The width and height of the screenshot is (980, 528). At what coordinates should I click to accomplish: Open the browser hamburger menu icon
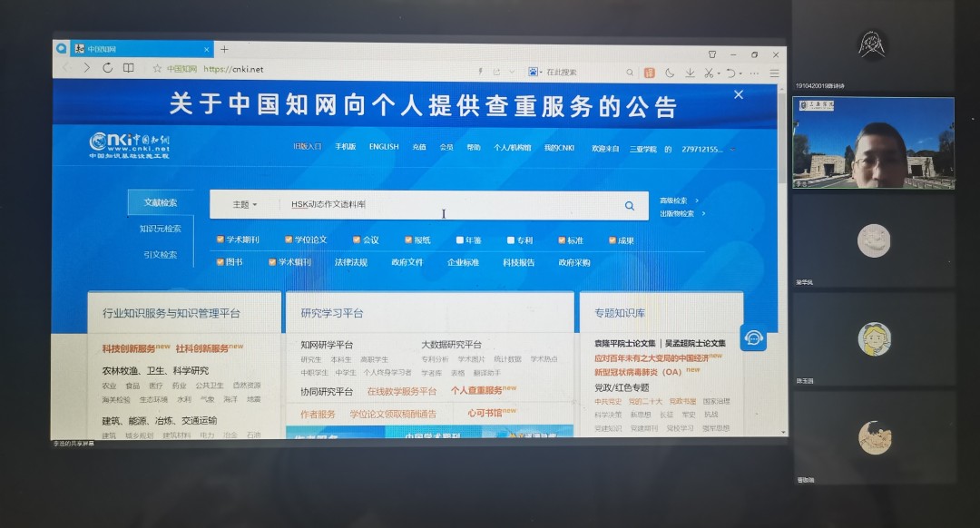774,73
